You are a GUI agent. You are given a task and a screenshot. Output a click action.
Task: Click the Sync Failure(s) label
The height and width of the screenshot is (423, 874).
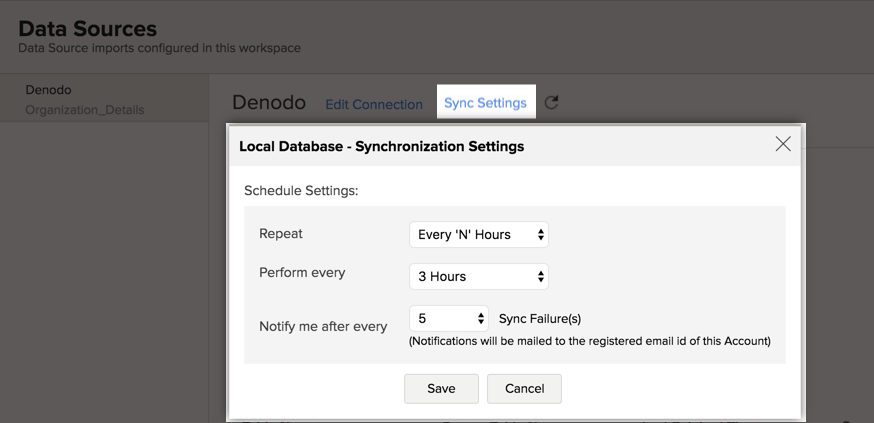pos(540,319)
